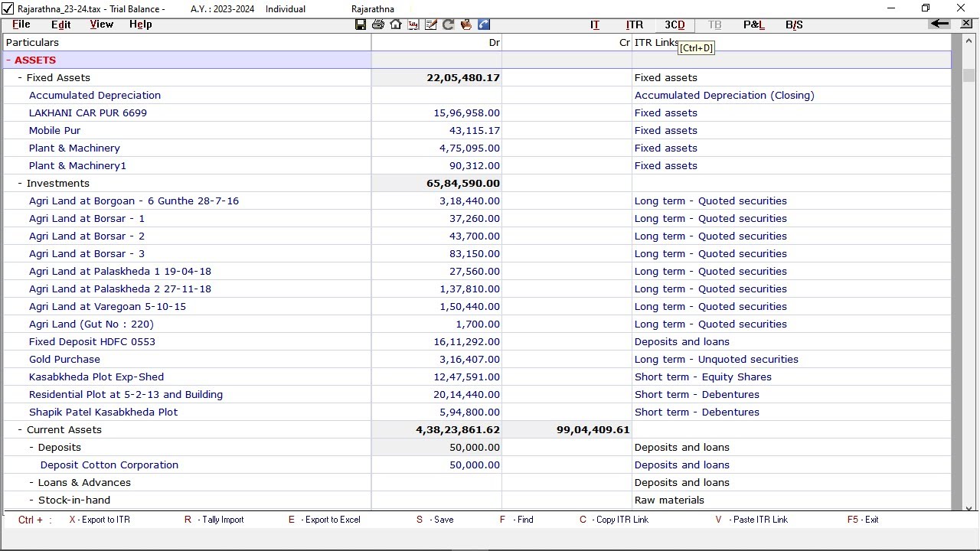Click the refresh arrow icon
The width and height of the screenshot is (980, 551).
449,24
